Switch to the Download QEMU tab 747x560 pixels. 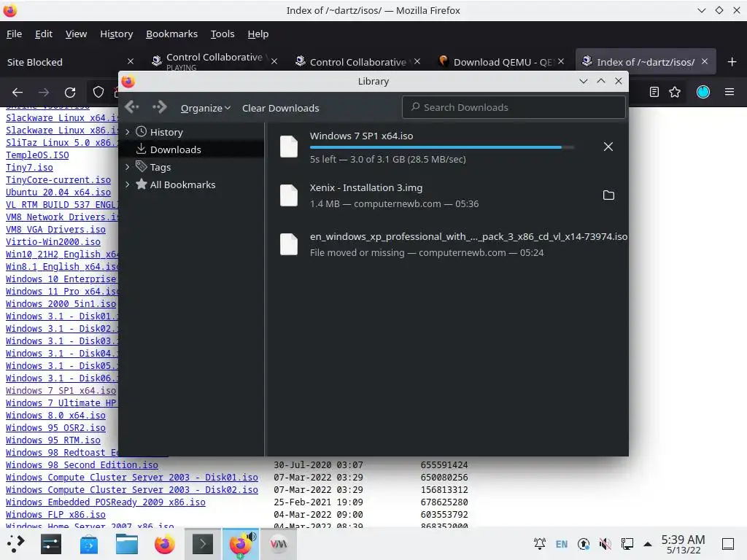502,62
